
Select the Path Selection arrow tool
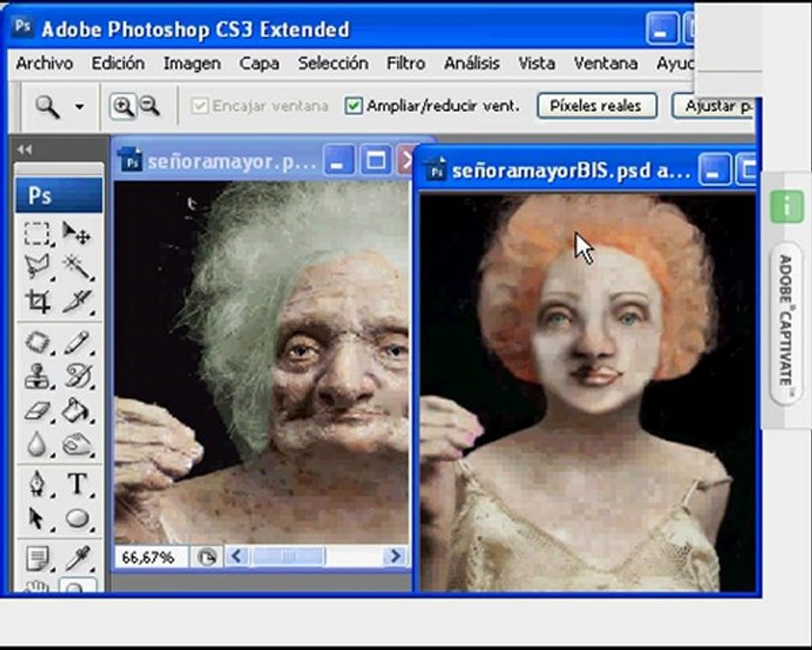tap(37, 518)
